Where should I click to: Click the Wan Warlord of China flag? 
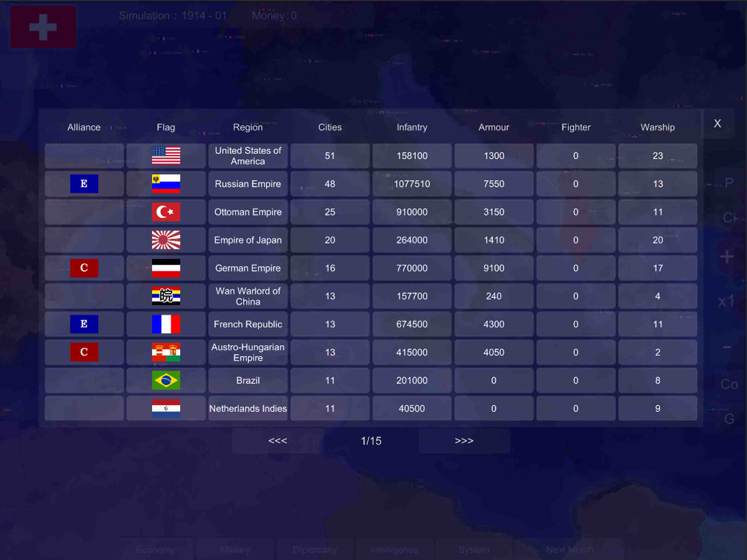[166, 296]
